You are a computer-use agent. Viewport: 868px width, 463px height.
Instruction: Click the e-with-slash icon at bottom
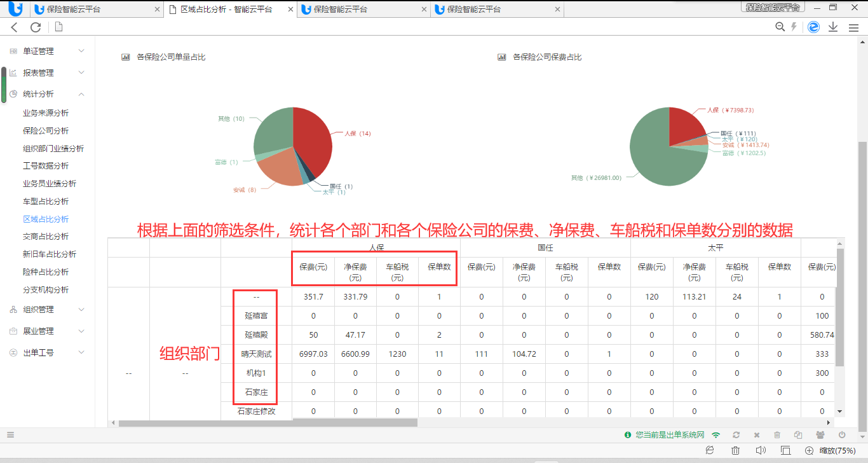(x=710, y=450)
